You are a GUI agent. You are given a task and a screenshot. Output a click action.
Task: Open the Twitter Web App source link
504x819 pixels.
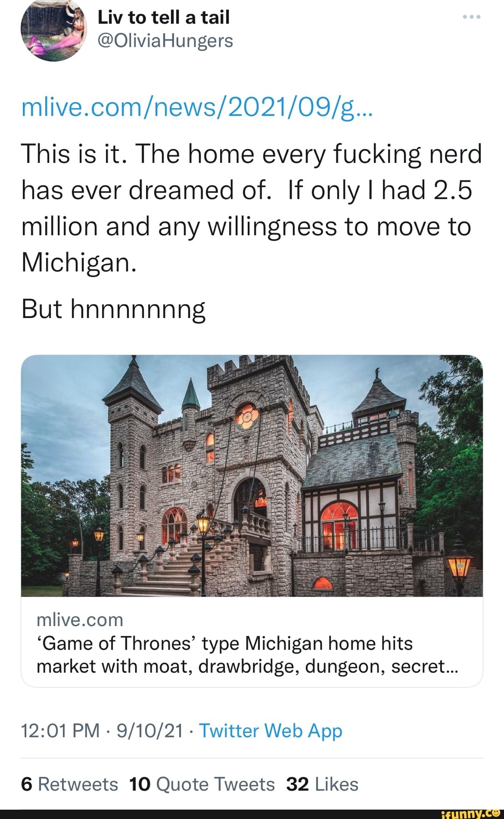pyautogui.click(x=271, y=731)
